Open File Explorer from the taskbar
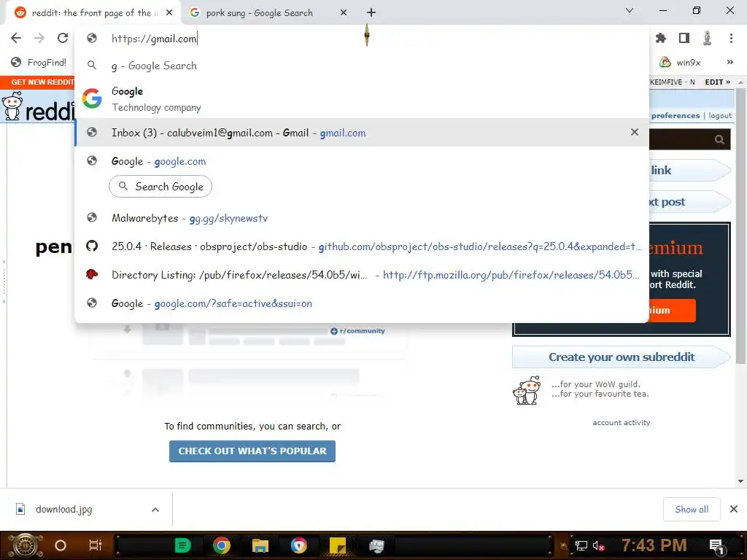 pos(260,545)
